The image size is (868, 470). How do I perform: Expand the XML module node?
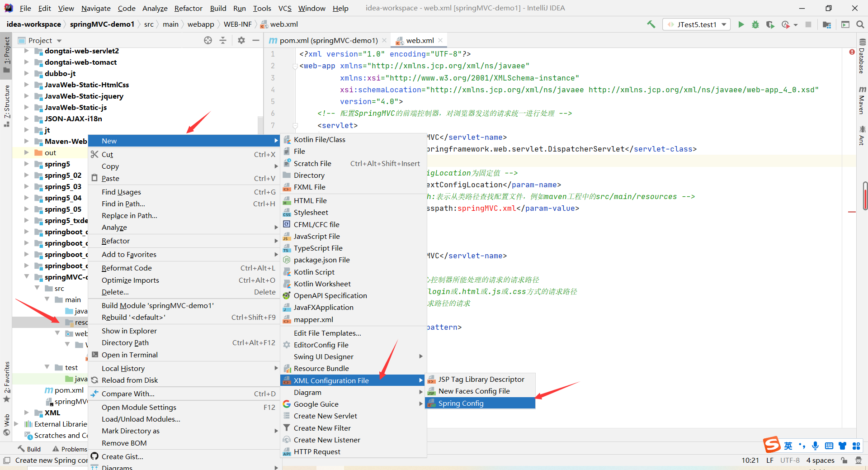click(x=26, y=413)
